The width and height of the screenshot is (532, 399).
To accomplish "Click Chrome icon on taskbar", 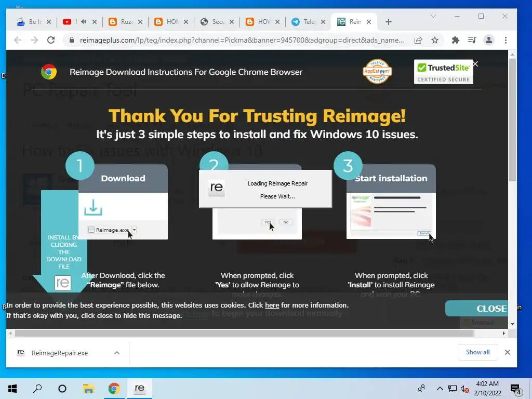I will click(114, 389).
